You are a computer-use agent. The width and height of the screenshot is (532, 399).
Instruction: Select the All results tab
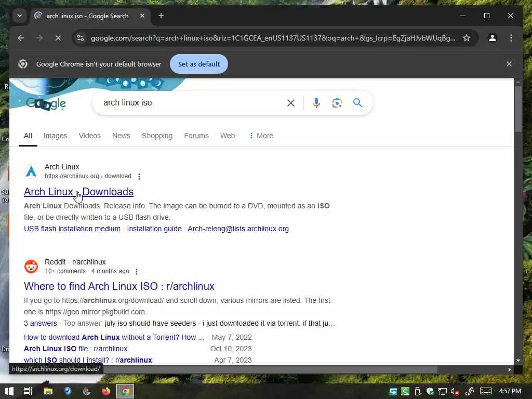click(28, 136)
